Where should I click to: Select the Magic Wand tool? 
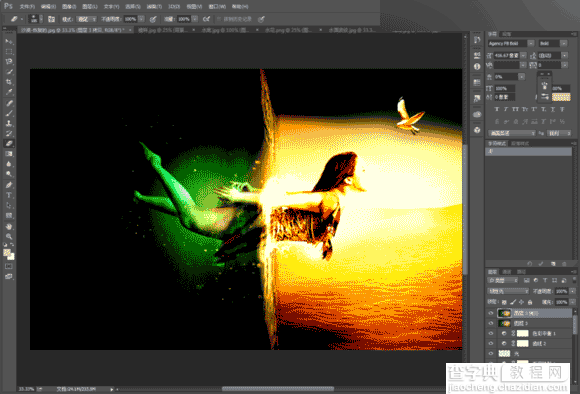click(x=9, y=71)
